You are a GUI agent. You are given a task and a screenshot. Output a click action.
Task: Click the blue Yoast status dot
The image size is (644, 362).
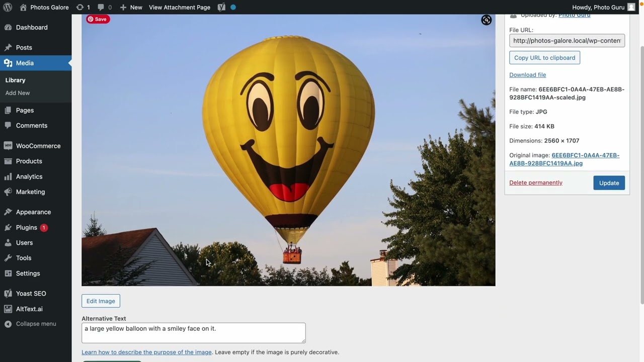233,7
